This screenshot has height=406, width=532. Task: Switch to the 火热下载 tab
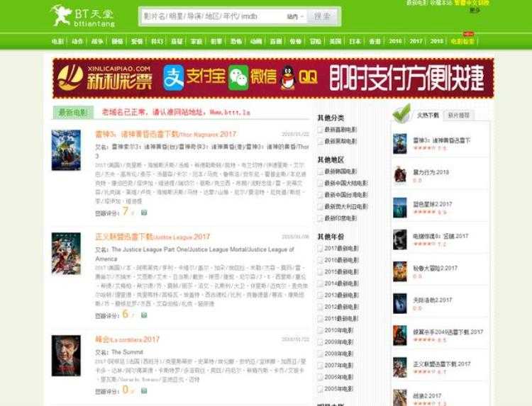click(428, 114)
